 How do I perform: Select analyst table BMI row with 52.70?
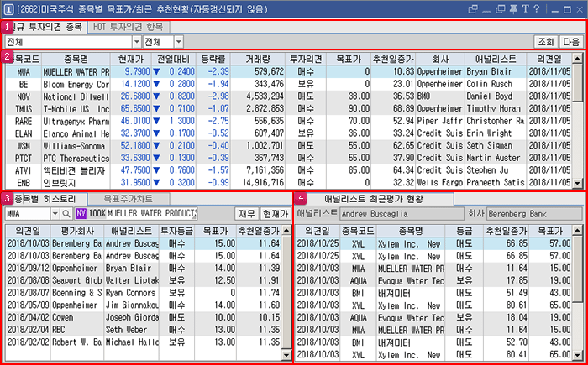click(434, 342)
